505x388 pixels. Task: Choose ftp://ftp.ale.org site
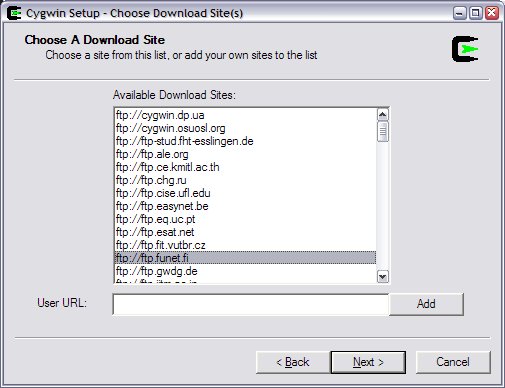(245, 154)
